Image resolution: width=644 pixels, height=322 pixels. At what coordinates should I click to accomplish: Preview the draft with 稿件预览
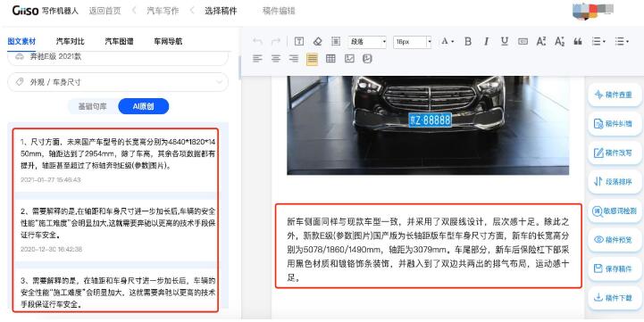tap(615, 240)
